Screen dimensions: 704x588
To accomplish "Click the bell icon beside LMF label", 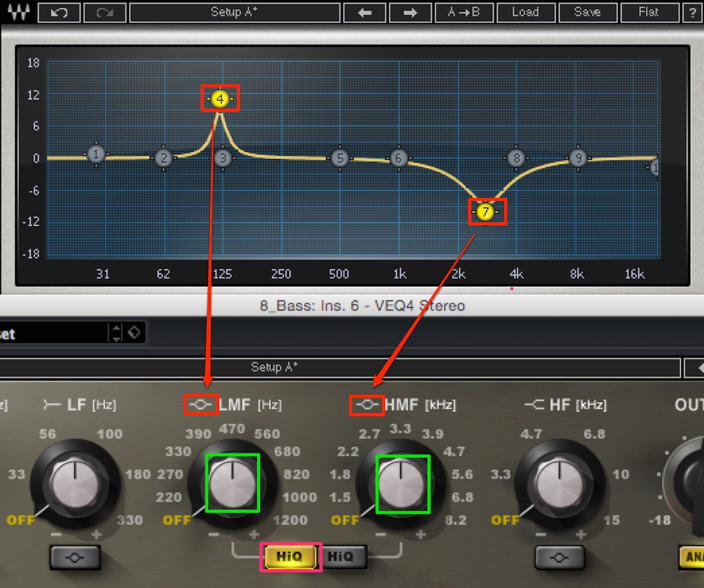I will (x=201, y=404).
